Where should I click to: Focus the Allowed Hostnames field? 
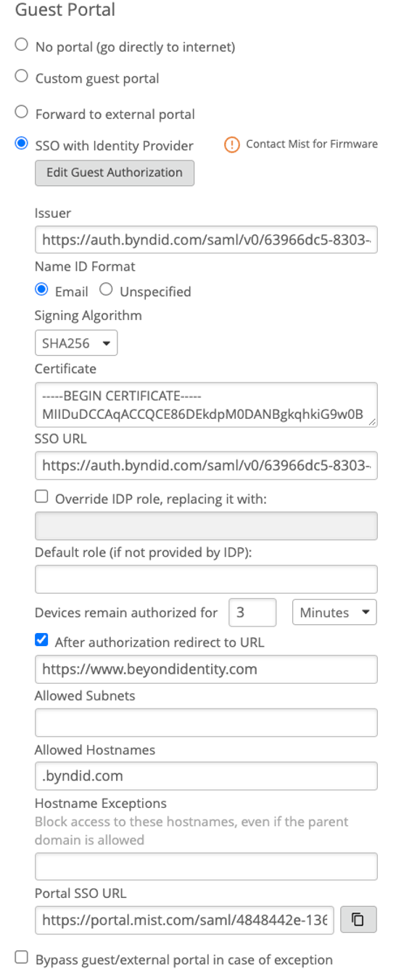[x=206, y=775]
